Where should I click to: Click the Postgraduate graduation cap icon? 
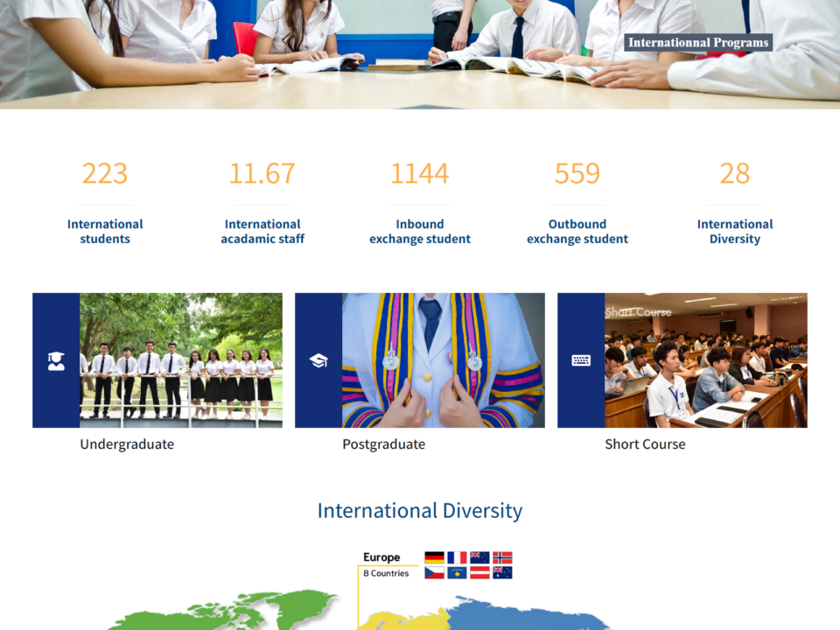(x=318, y=360)
